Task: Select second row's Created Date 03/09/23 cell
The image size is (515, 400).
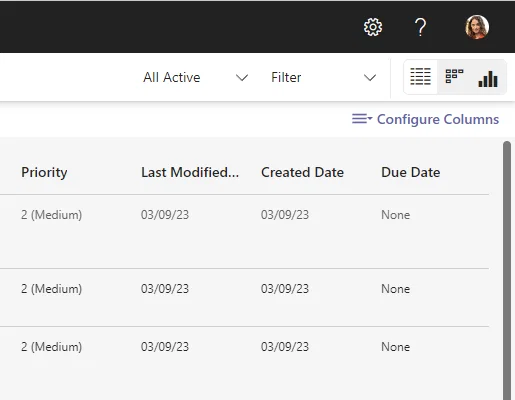Action: [x=285, y=289]
